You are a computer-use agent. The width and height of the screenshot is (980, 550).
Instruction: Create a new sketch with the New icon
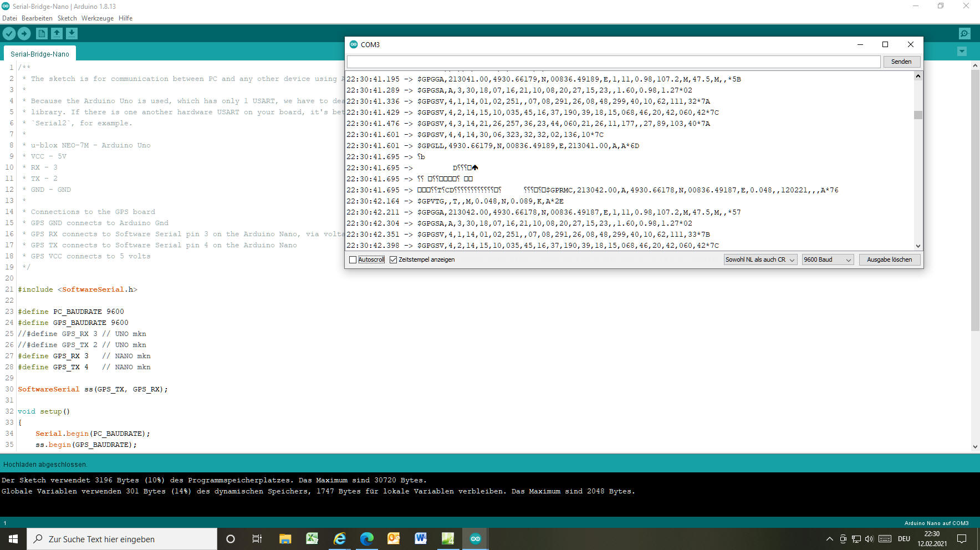point(42,34)
